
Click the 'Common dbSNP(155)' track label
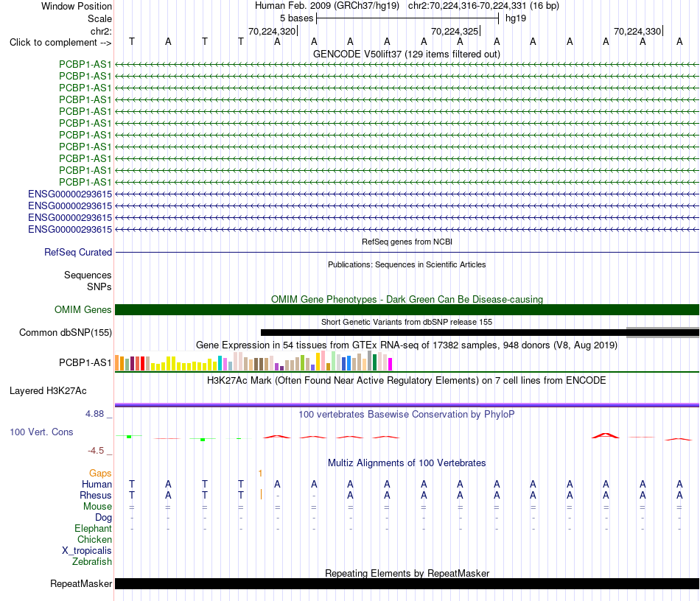(x=65, y=332)
